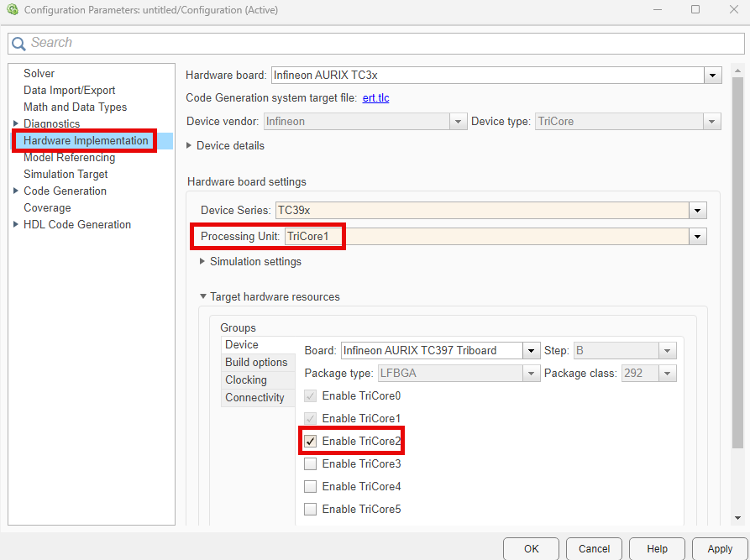Click inside the Search field
Screen dimensions: 750x560
(126, 42)
